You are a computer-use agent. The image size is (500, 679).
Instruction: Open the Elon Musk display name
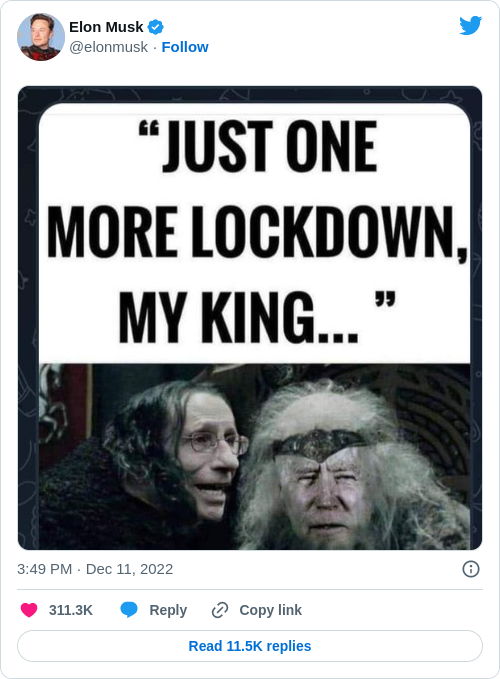click(x=106, y=27)
